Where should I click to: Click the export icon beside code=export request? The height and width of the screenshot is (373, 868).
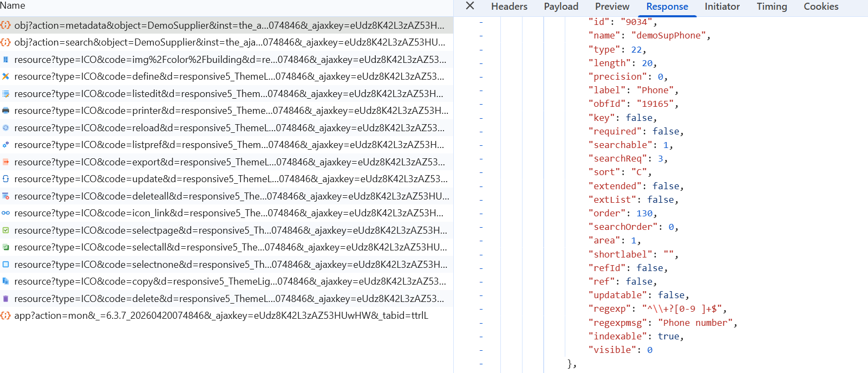pyautogui.click(x=5, y=162)
